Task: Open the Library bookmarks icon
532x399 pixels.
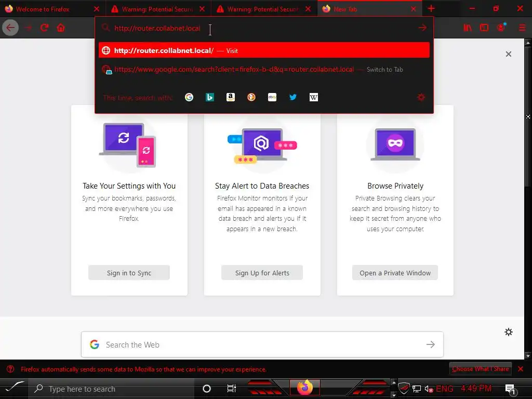Action: click(x=468, y=28)
